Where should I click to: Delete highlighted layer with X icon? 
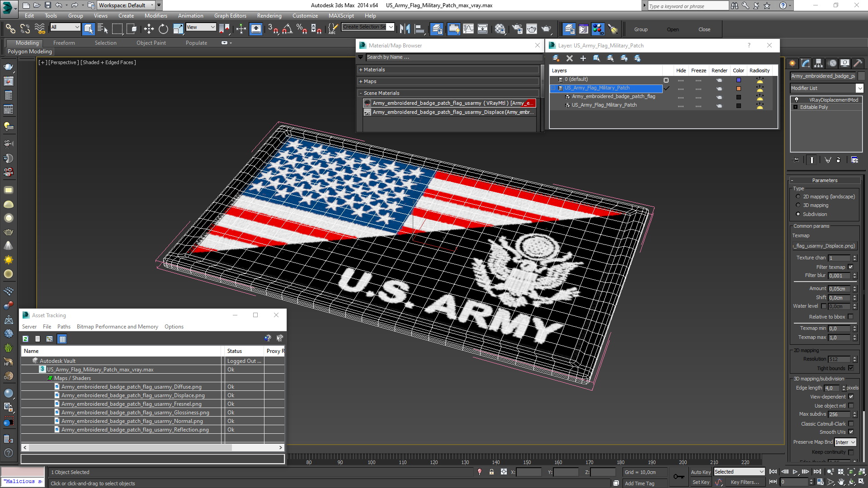570,58
